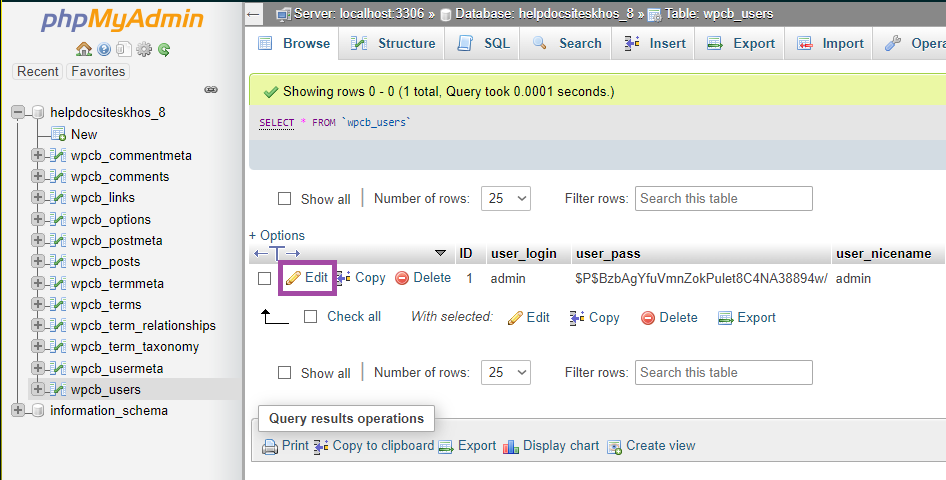This screenshot has width=946, height=480.
Task: Tick the Check all checkbox
Action: pyautogui.click(x=310, y=317)
